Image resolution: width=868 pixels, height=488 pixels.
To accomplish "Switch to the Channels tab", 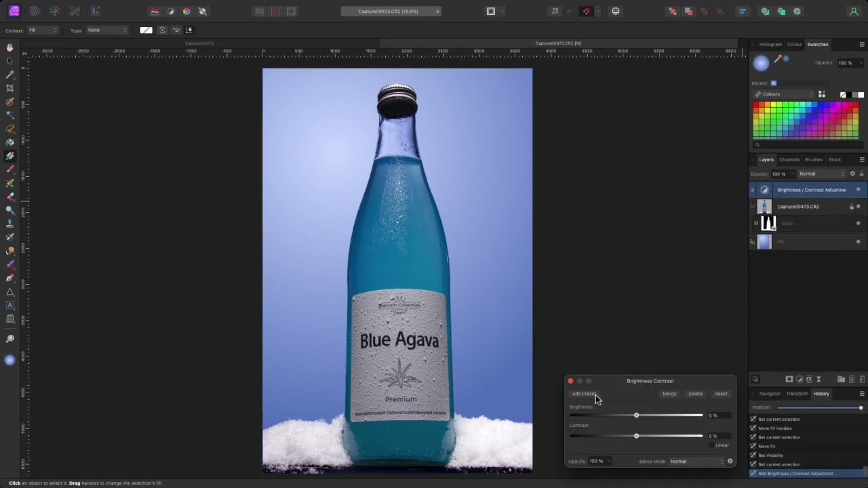I will coord(789,160).
